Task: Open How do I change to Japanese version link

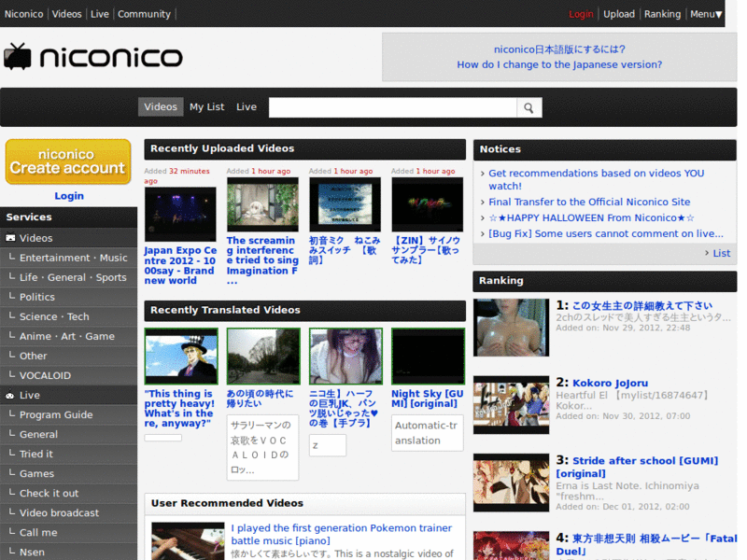Action: 559,64
